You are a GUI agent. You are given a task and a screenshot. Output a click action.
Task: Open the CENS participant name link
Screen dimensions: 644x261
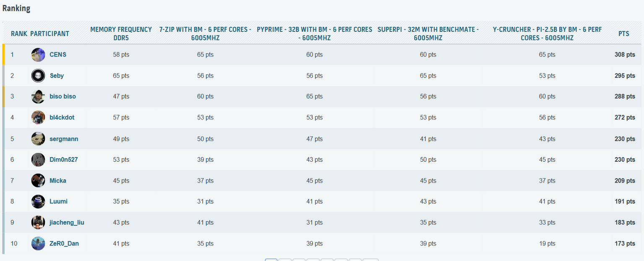pyautogui.click(x=58, y=55)
